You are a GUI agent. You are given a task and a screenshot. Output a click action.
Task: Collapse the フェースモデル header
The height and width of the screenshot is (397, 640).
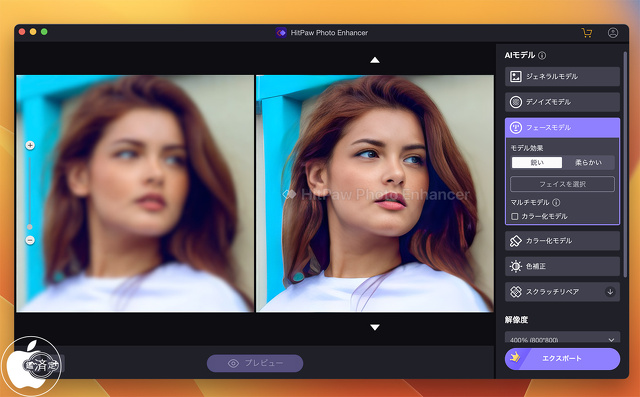pos(562,127)
